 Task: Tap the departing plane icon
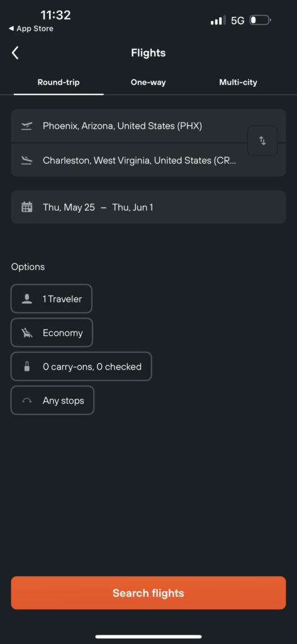pos(26,126)
